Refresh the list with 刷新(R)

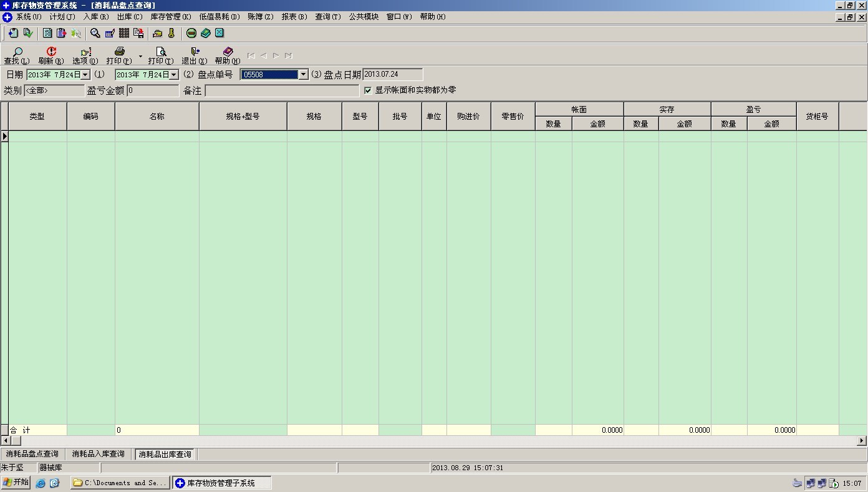51,56
